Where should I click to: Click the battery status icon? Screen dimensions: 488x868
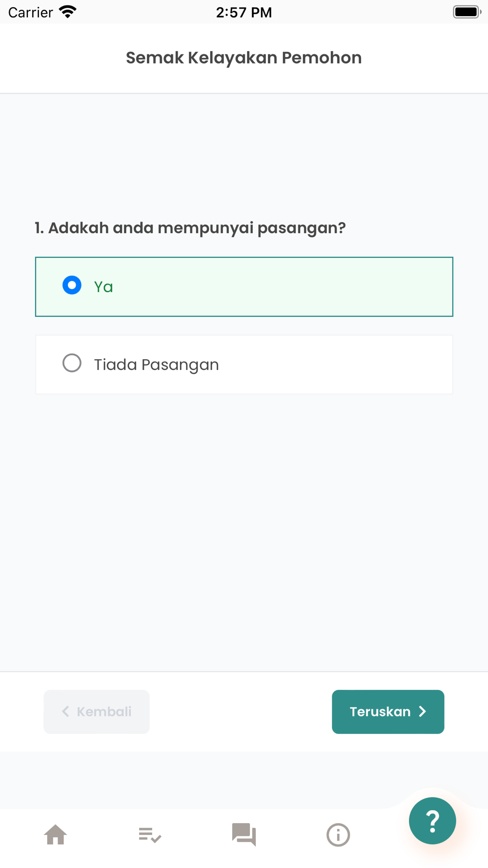point(467,12)
